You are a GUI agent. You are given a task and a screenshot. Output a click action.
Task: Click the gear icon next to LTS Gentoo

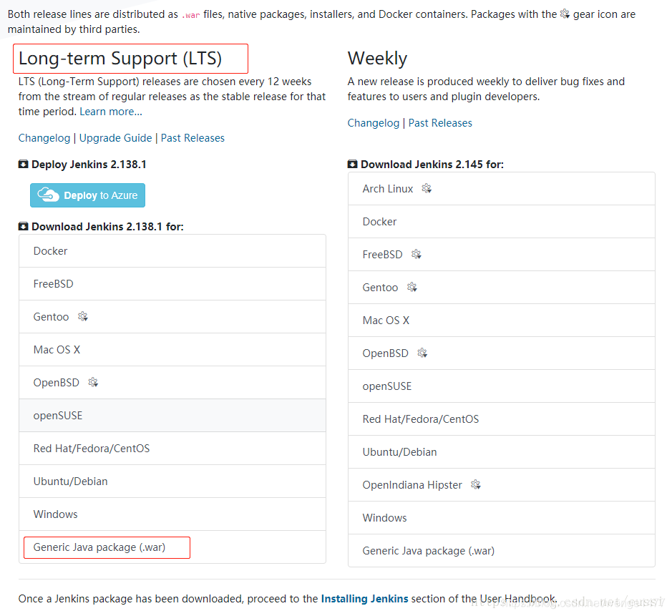83,316
